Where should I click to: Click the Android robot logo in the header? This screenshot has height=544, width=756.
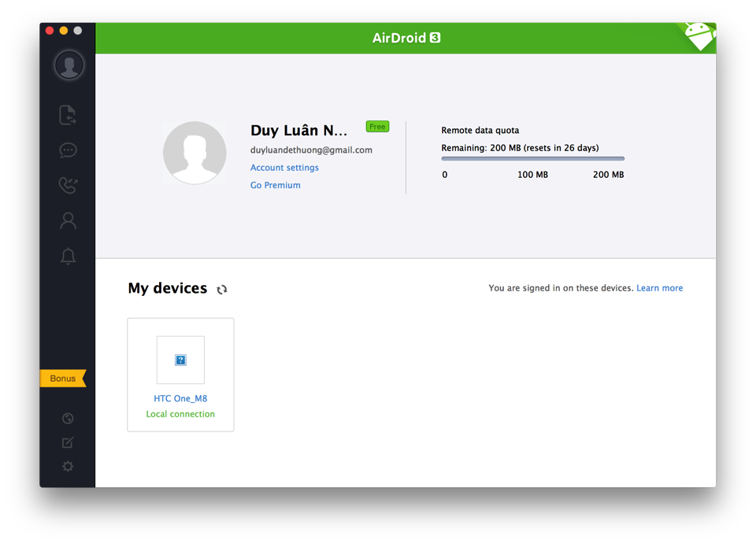[699, 36]
